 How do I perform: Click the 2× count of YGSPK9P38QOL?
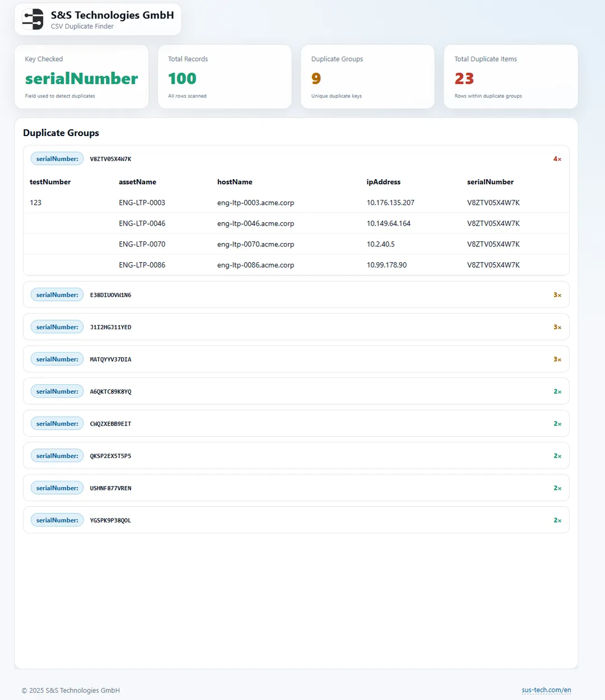(557, 520)
